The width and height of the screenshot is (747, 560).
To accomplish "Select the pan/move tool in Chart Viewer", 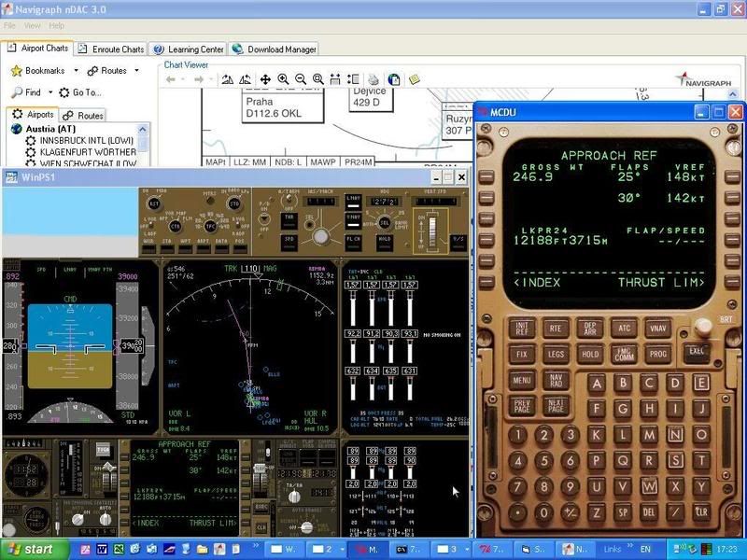I will pos(265,79).
